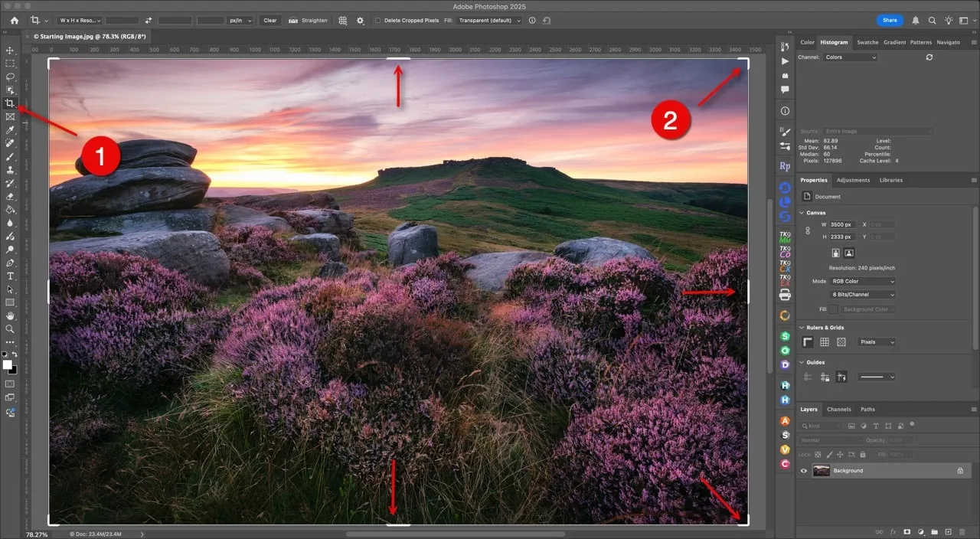
Task: Open the Adjustments tab in Properties
Action: (853, 180)
